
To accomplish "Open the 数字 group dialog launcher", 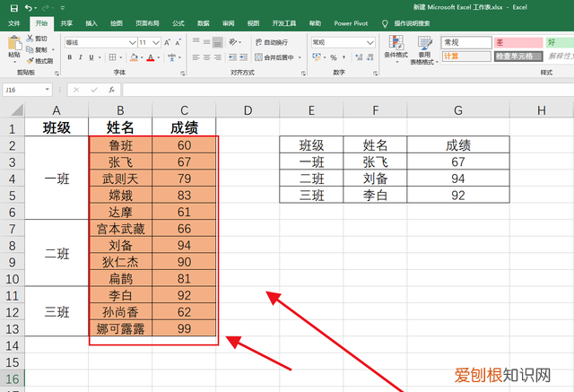I will [x=375, y=74].
